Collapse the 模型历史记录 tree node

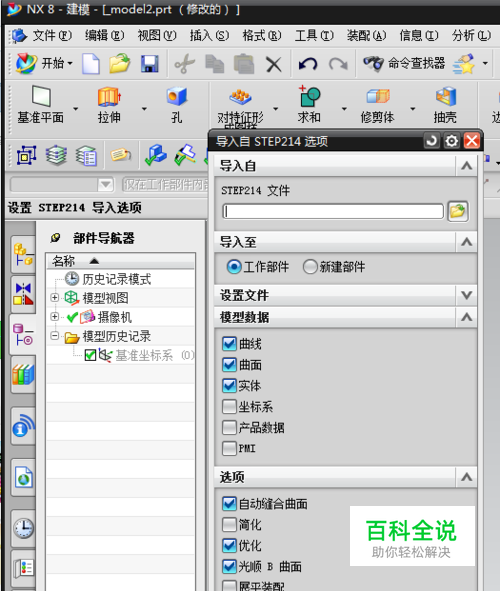55,335
